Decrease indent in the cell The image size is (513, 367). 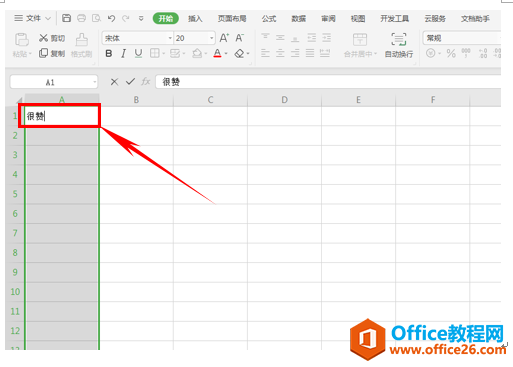(311, 38)
